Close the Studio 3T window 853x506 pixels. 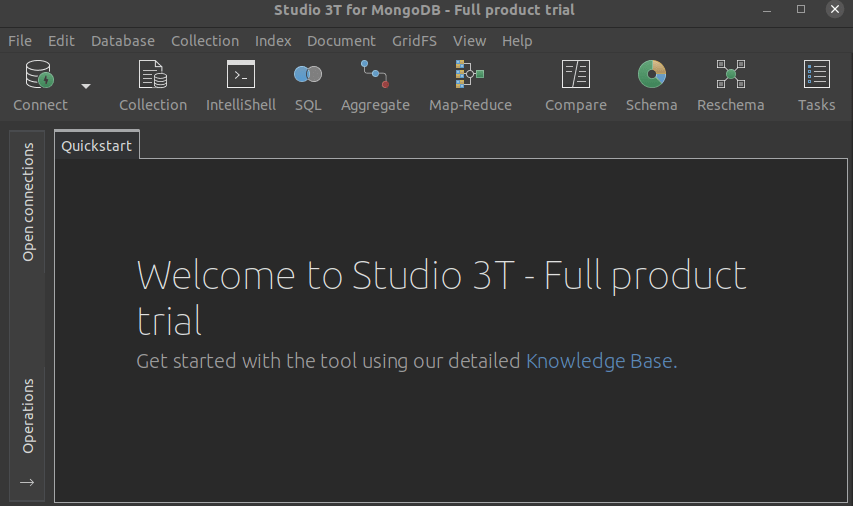tap(835, 9)
